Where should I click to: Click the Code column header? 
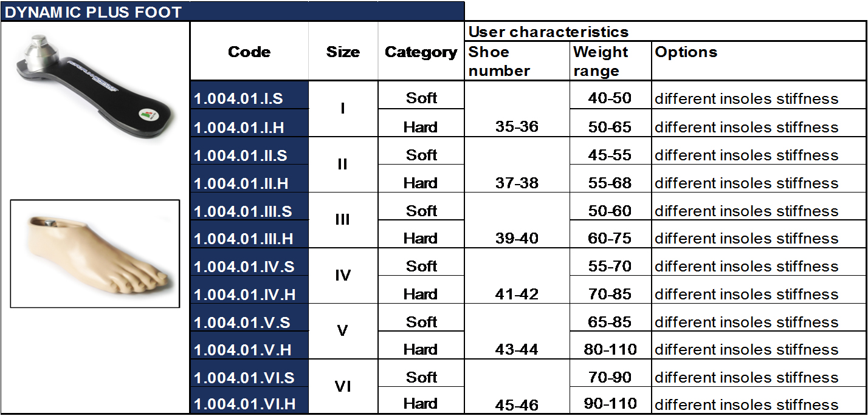pos(249,52)
